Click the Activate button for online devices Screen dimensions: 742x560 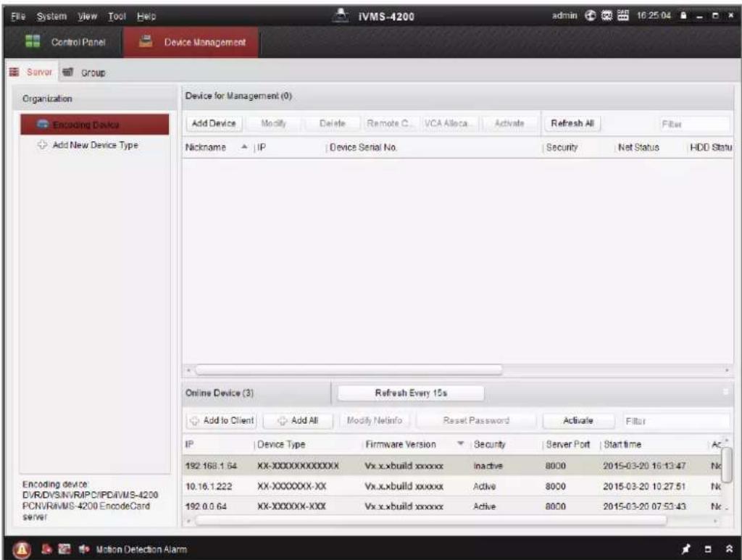578,420
